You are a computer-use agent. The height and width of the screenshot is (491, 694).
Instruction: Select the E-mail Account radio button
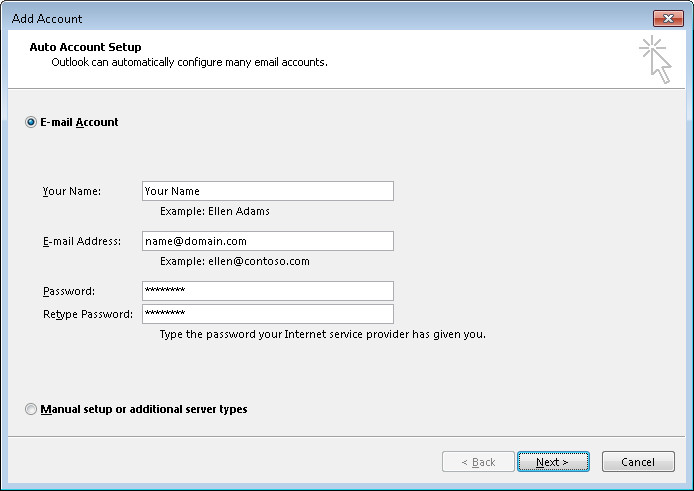31,122
